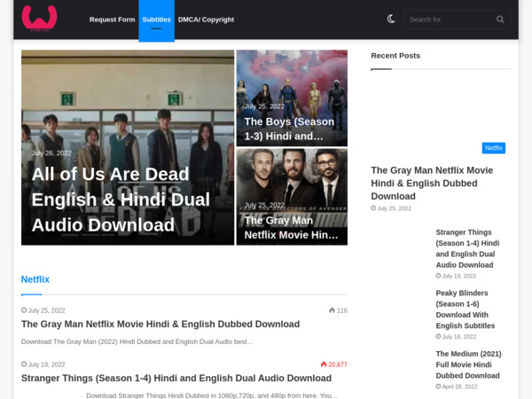Click the Netflix section heading
The width and height of the screenshot is (532, 399).
[x=35, y=279]
